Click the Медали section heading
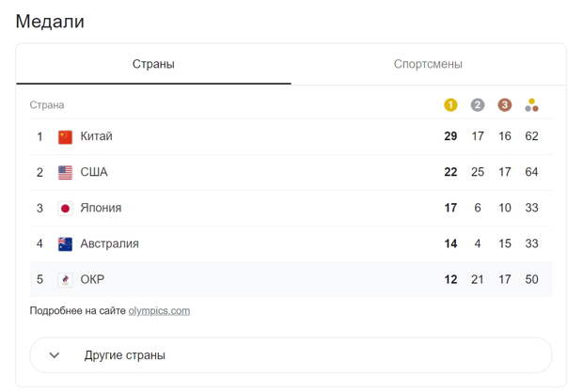 (x=50, y=22)
